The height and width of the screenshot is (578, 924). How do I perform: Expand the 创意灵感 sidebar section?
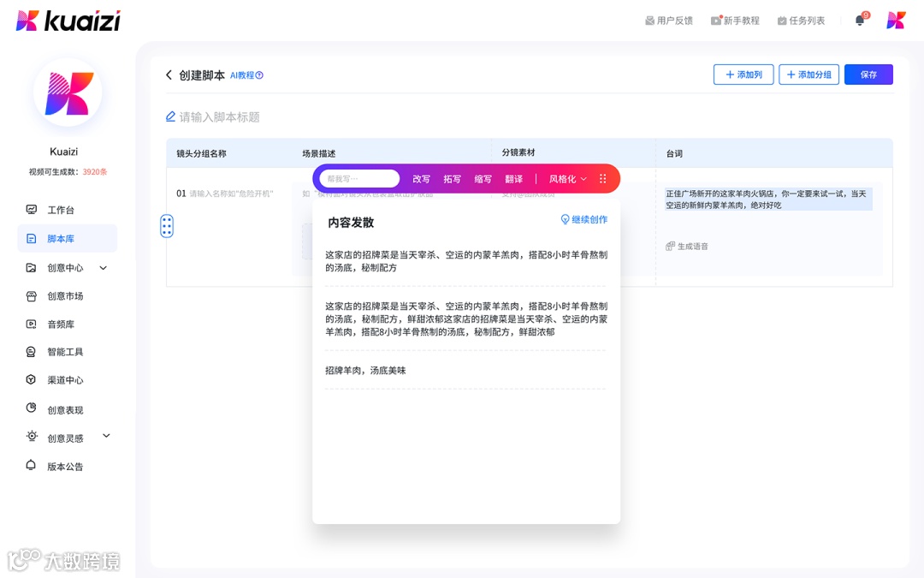(67, 437)
